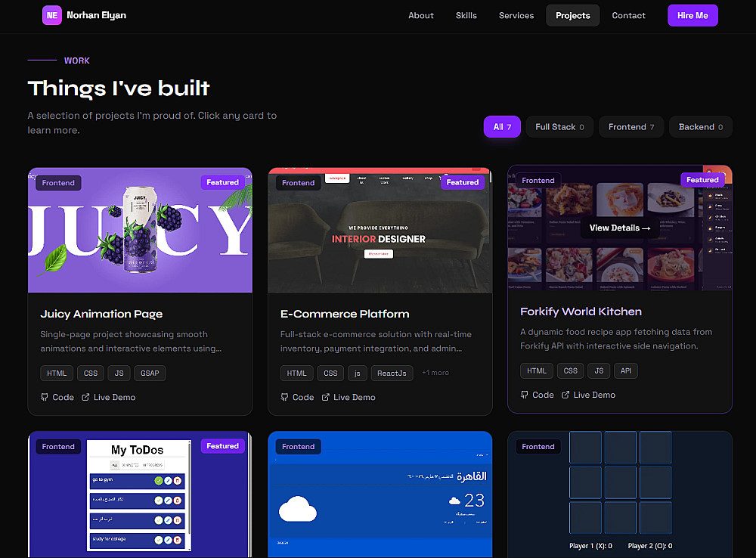756x558 pixels.
Task: Click the Hire Me button
Action: [692, 15]
